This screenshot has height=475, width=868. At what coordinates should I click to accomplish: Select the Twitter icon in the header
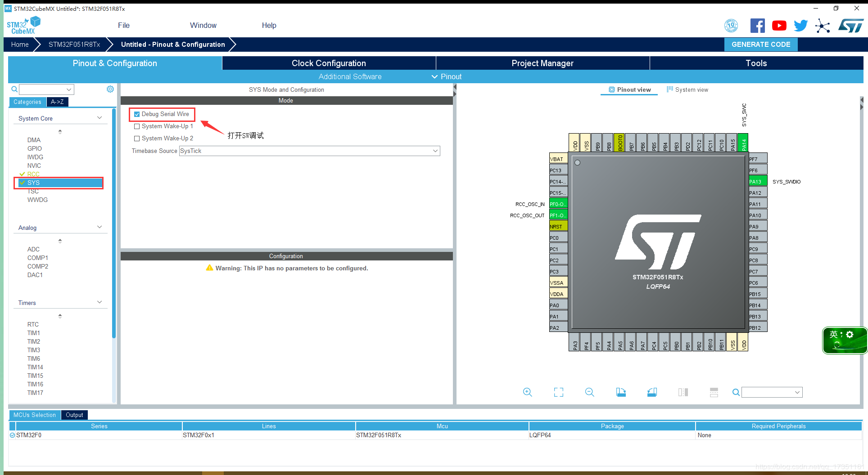click(800, 26)
